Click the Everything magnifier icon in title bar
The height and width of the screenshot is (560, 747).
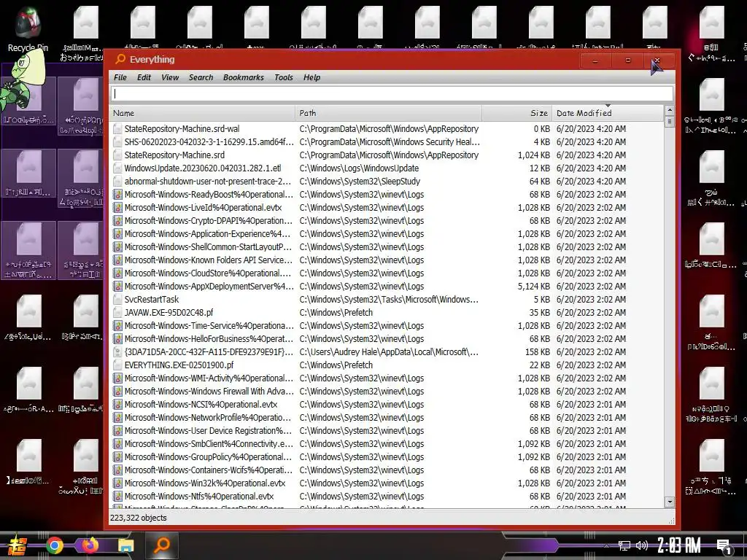(120, 59)
